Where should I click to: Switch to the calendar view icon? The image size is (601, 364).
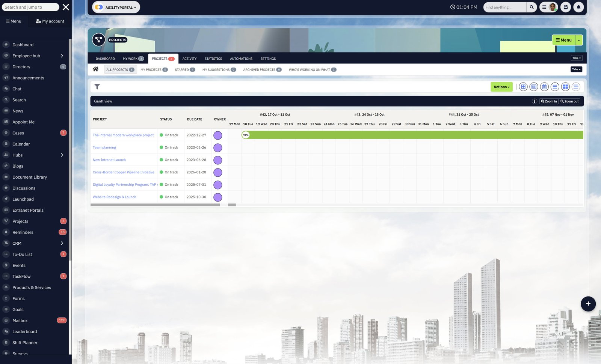click(x=544, y=87)
